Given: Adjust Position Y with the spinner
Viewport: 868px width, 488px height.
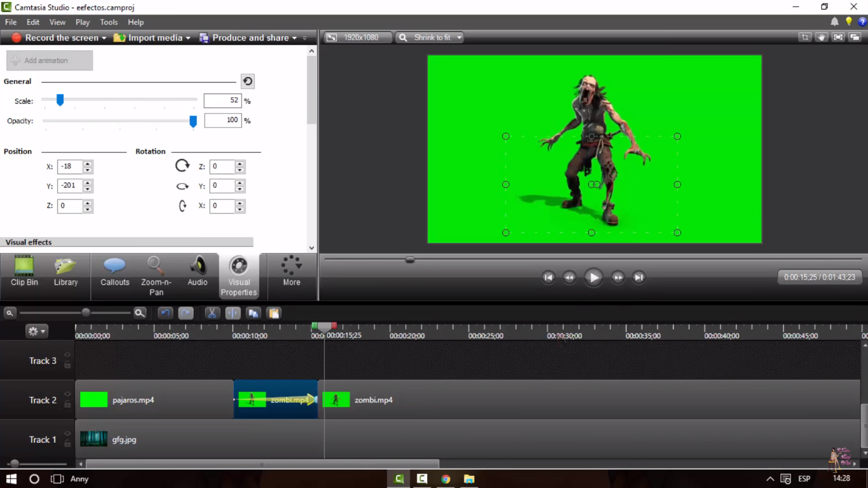Looking at the screenshot, I should [88, 186].
